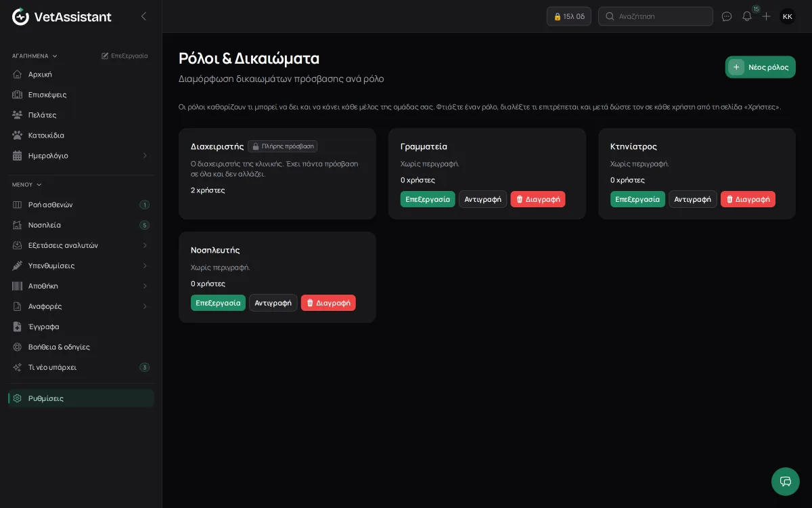
Task: Click the gear icon beside Ρυθμίσεις
Action: (18, 398)
